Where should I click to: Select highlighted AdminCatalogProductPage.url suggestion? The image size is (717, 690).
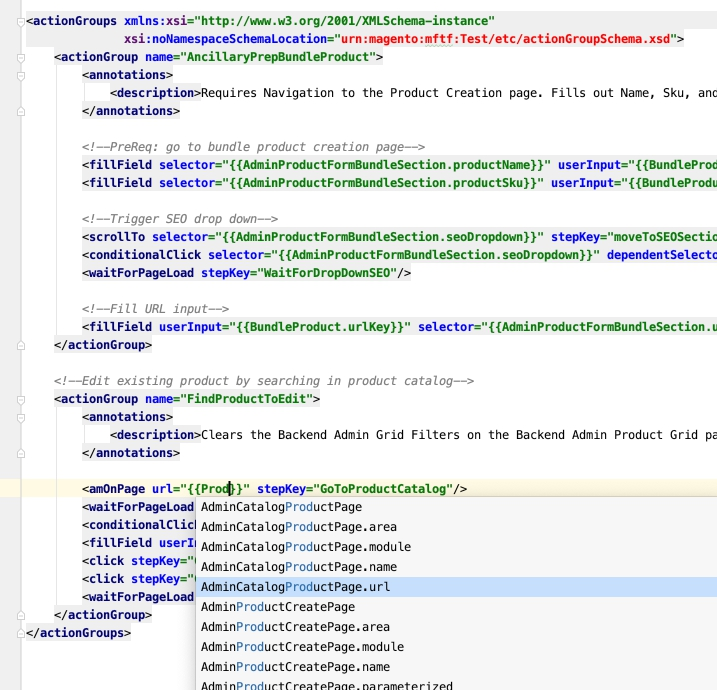coord(456,587)
